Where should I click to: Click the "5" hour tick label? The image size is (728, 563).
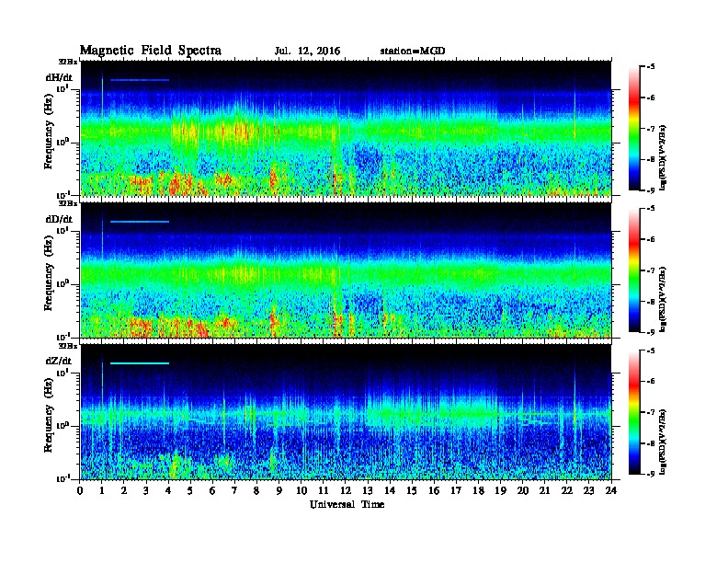click(190, 491)
